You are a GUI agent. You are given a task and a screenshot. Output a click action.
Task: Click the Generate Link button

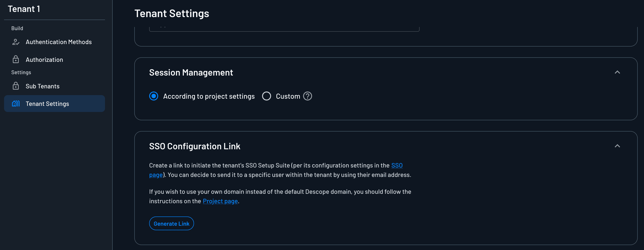(171, 223)
